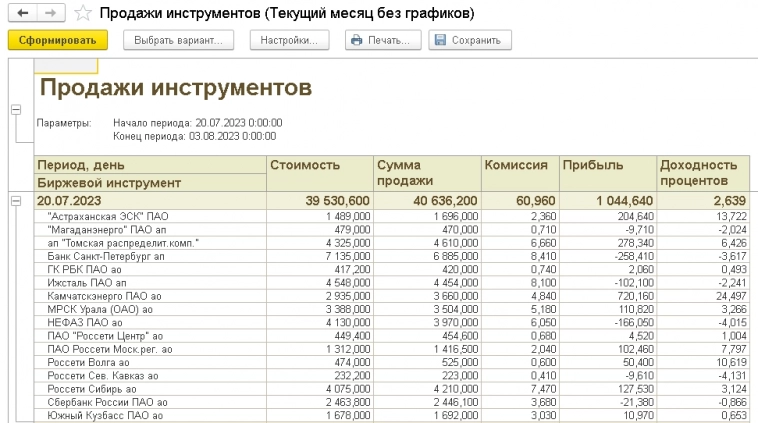Select the Биржевой инструмент header cell
The width and height of the screenshot is (758, 423).
click(150, 183)
